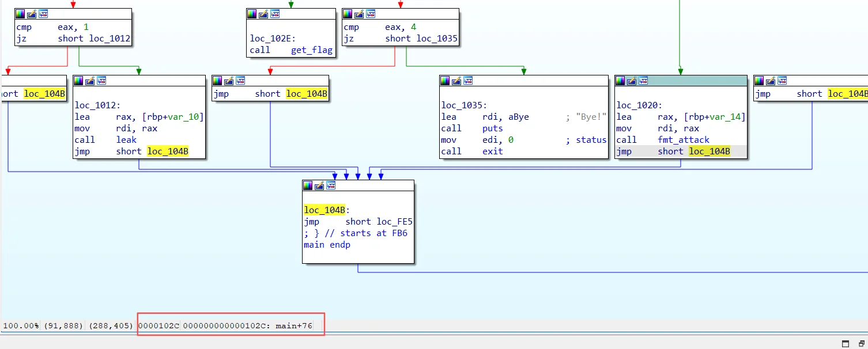Click the graph group icon on cmp eax, 4 block
This screenshot has height=349, width=868.
pyautogui.click(x=371, y=14)
